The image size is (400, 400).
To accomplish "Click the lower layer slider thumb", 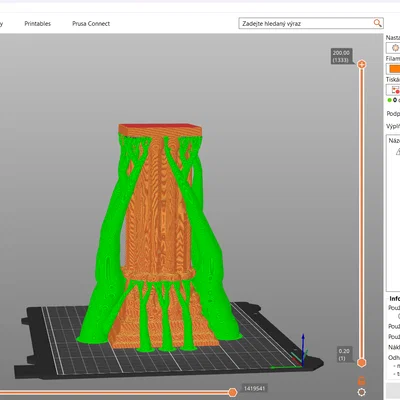I will (x=362, y=362).
